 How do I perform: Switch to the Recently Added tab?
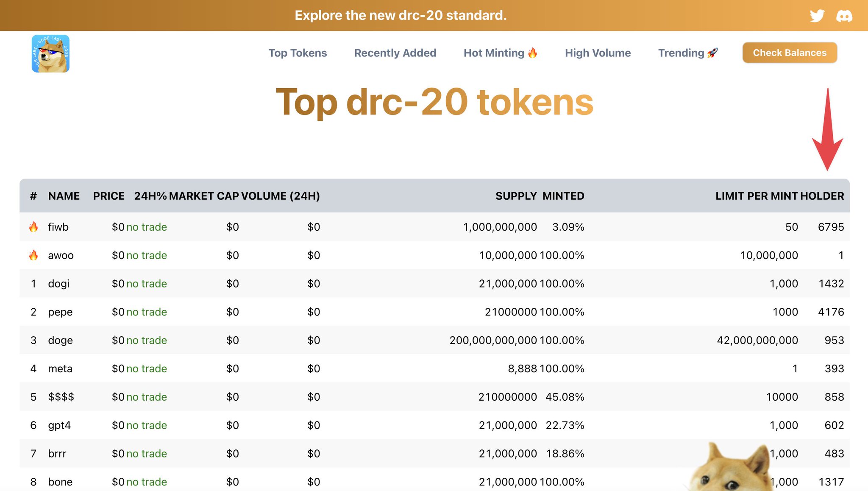point(395,53)
